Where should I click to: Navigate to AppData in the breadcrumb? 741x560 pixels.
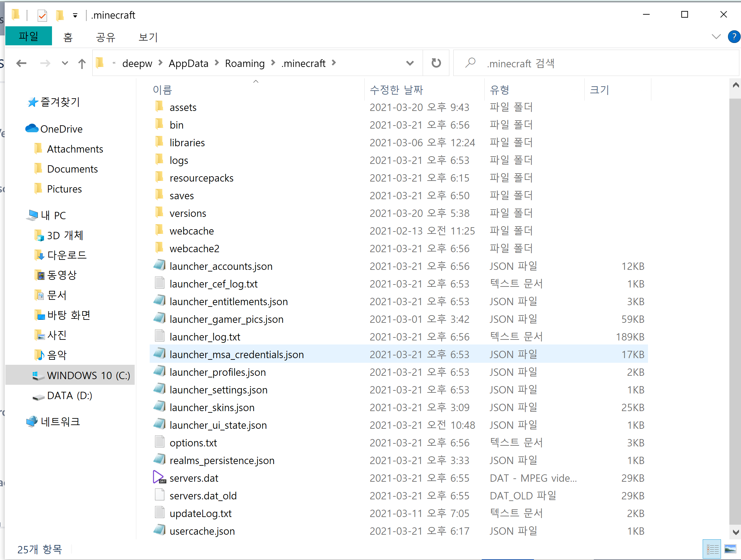pyautogui.click(x=188, y=63)
